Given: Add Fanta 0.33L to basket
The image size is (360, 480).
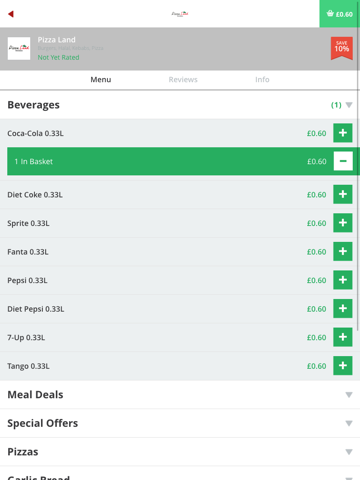Looking at the screenshot, I should click(x=343, y=252).
